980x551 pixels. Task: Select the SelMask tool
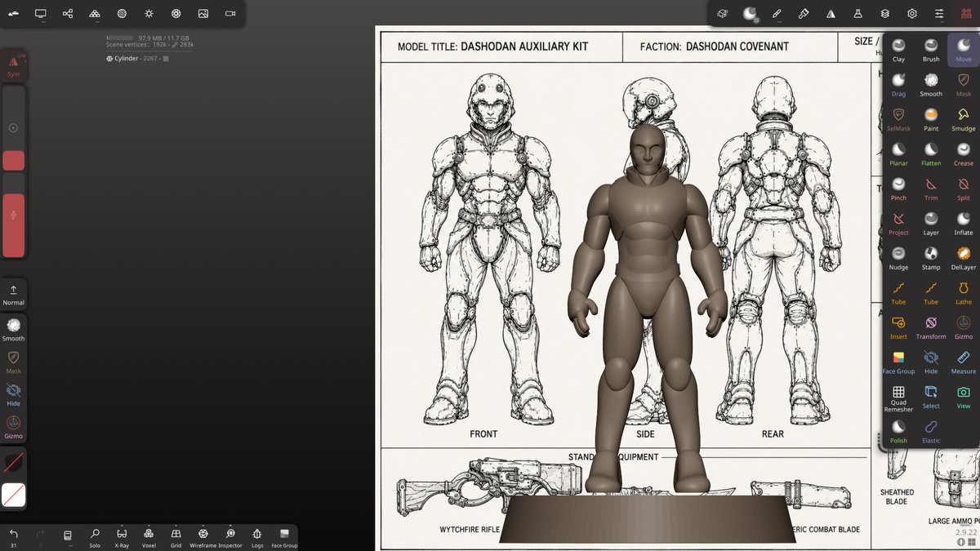898,120
